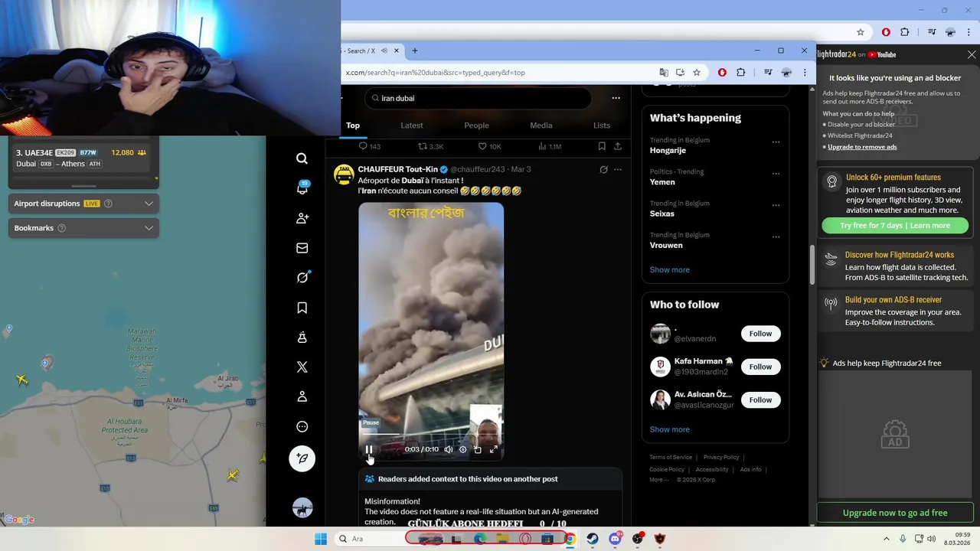Compose a new post with feather button
The height and width of the screenshot is (551, 980).
(302, 458)
